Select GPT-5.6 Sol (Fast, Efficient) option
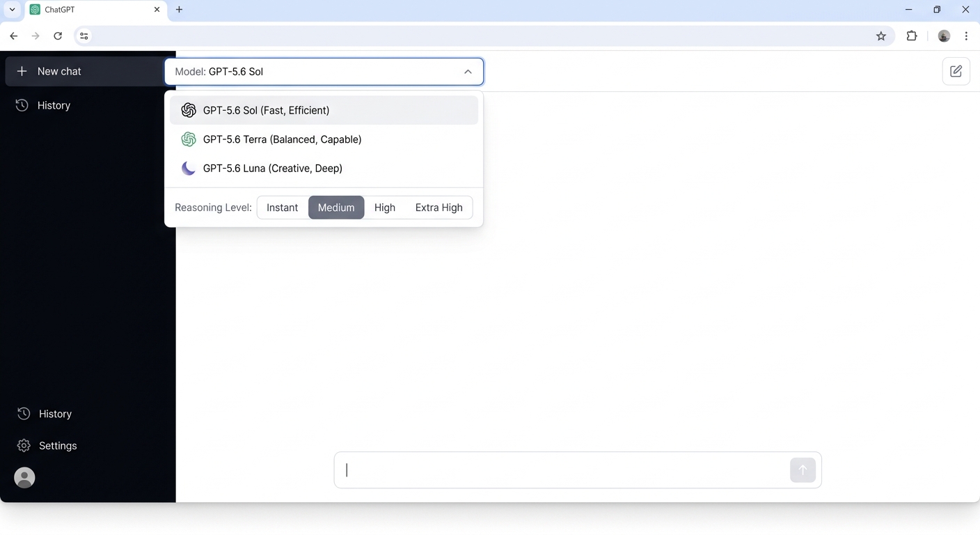This screenshot has height=535, width=980. pos(324,110)
